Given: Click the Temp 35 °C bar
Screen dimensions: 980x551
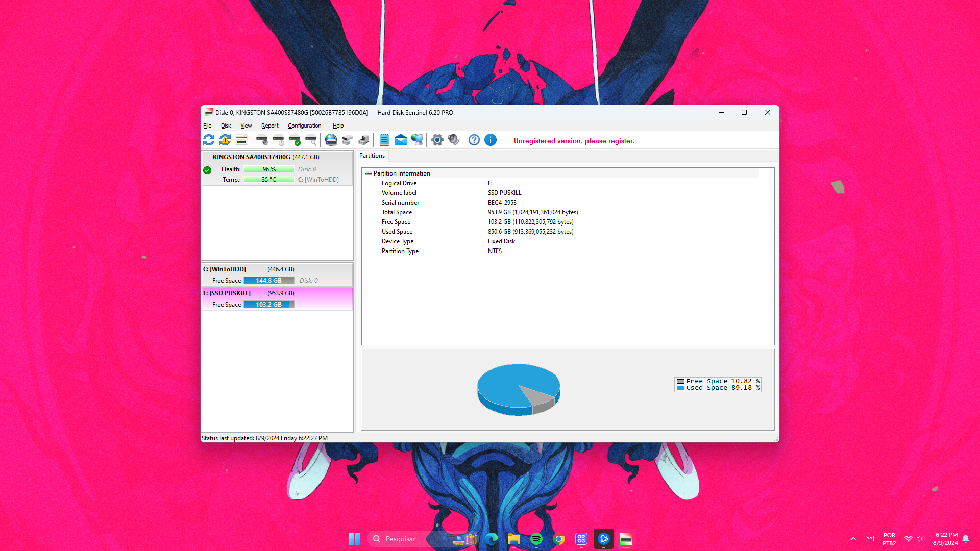Looking at the screenshot, I should (x=269, y=180).
